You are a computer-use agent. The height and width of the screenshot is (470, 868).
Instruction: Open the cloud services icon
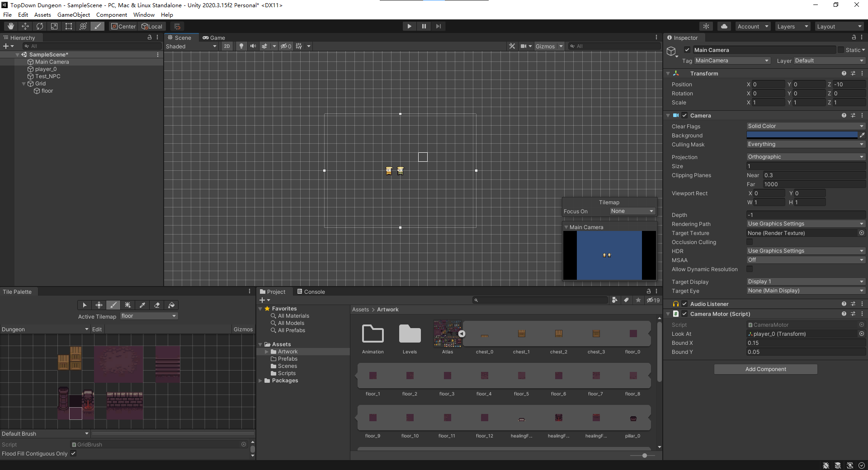pos(724,26)
